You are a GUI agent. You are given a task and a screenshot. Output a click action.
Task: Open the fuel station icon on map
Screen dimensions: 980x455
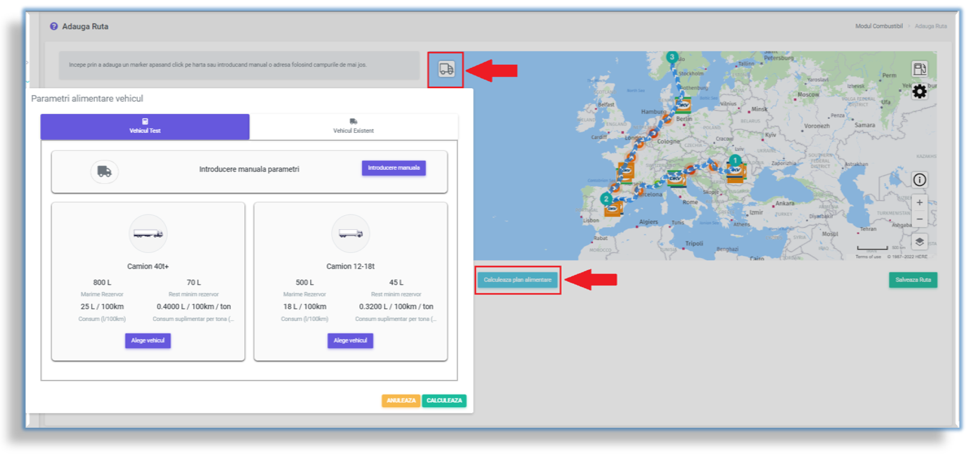click(x=919, y=69)
